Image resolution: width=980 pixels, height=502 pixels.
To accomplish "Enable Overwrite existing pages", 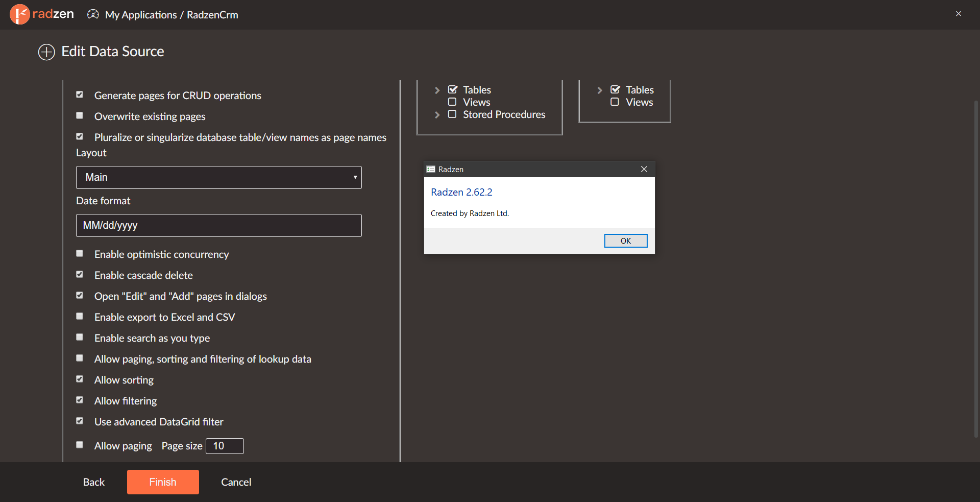I will pyautogui.click(x=80, y=115).
